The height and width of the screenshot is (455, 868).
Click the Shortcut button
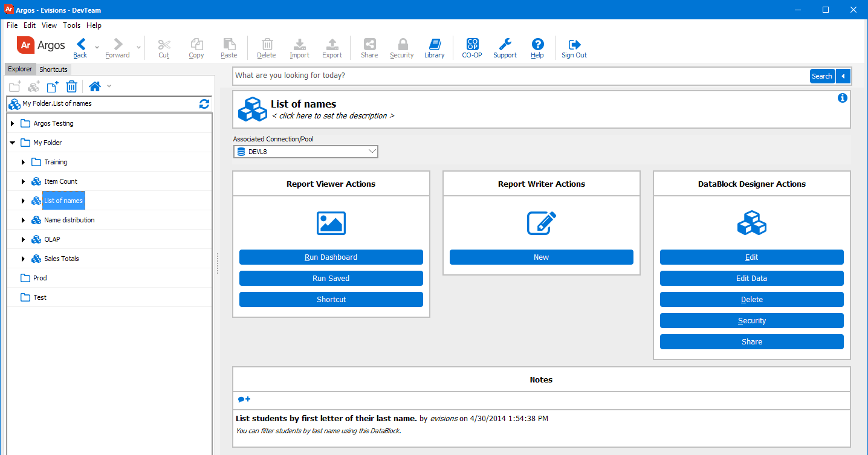click(x=331, y=300)
